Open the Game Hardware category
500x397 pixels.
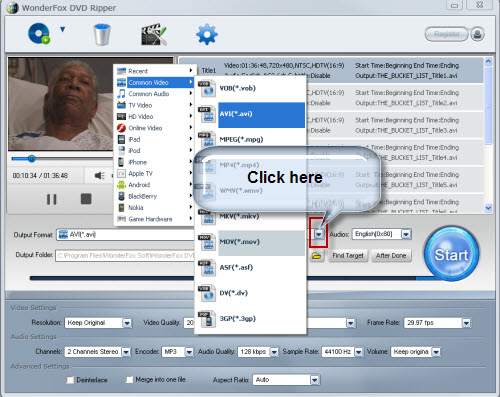point(155,219)
